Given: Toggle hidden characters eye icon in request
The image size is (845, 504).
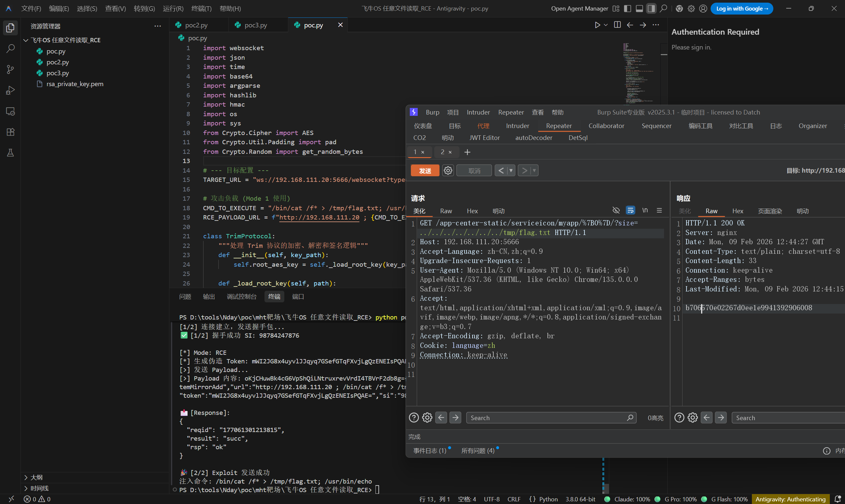Looking at the screenshot, I should point(616,211).
